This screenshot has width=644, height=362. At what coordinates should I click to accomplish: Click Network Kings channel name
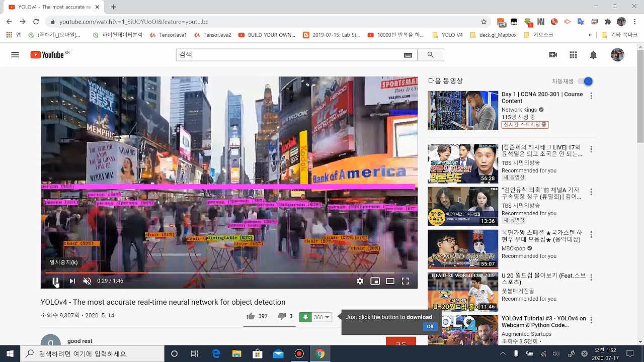tap(519, 110)
